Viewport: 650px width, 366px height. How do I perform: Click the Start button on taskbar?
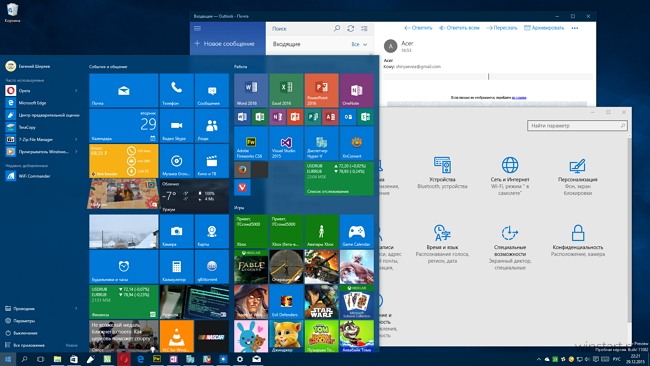point(7,359)
